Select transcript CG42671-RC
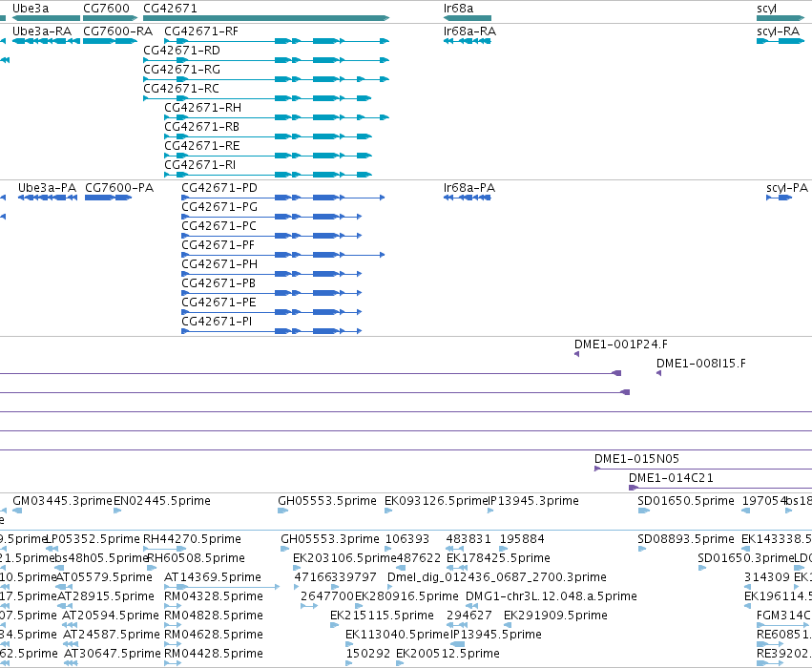 click(181, 89)
